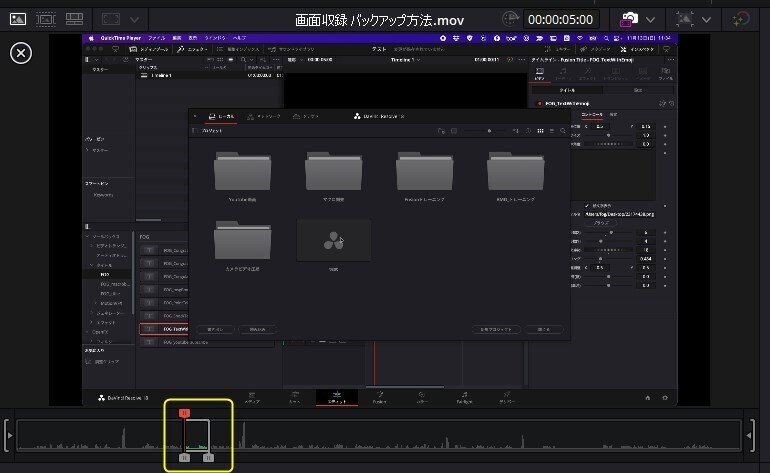Click right bracket arrow at scrub bar end
770x473 pixels.
point(751,435)
